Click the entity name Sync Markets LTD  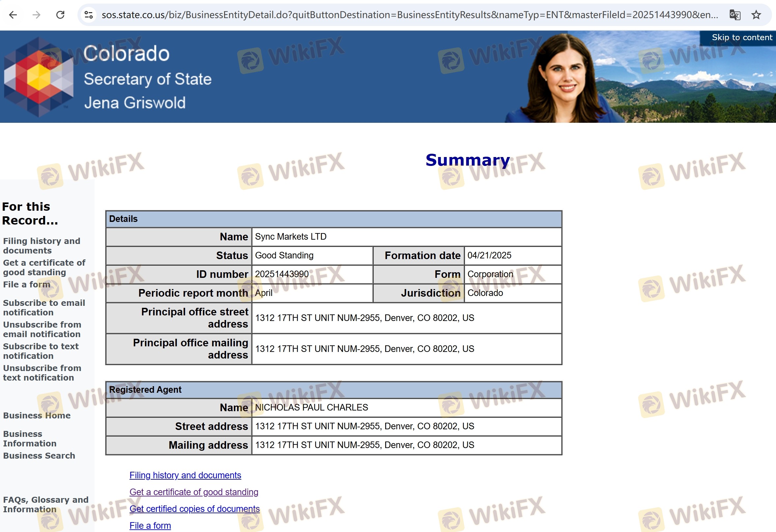click(x=291, y=236)
